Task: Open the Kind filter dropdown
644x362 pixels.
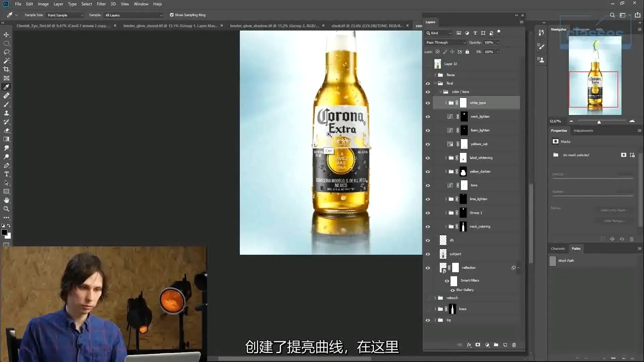Action: (x=439, y=33)
